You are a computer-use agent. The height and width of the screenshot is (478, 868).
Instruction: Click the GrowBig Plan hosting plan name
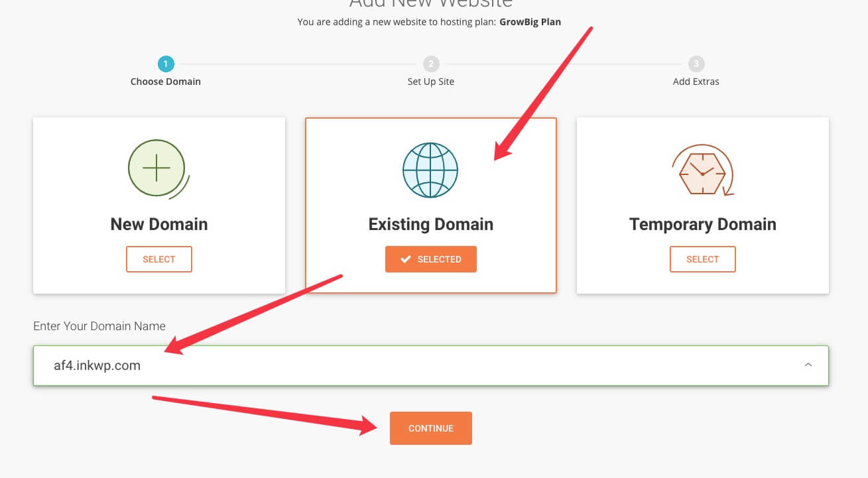tap(530, 22)
